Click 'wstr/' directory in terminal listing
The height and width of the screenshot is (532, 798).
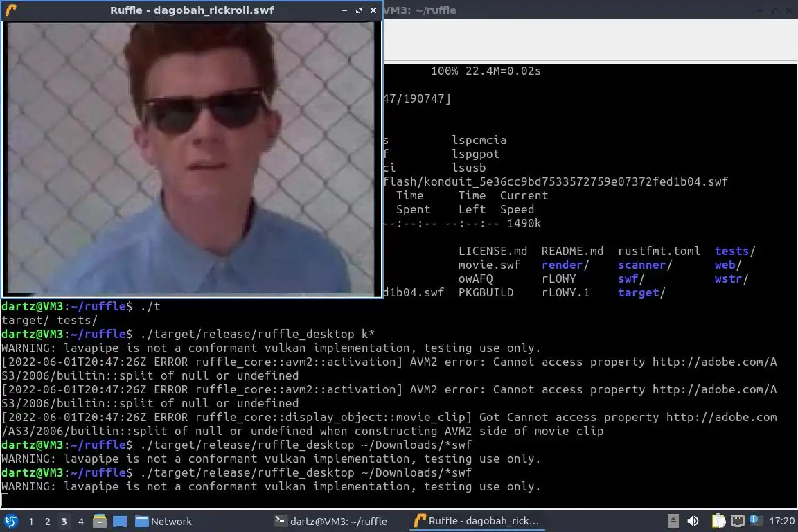point(731,278)
